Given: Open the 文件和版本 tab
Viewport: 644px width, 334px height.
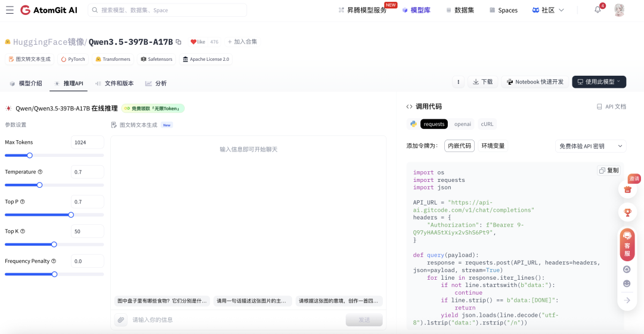Looking at the screenshot, I should coord(114,83).
